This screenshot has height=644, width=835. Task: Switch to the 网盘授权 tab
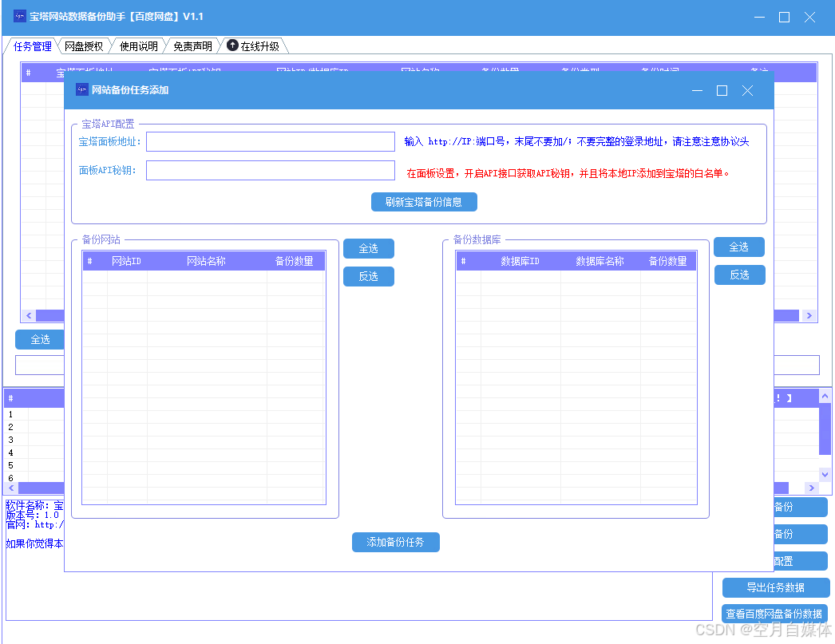point(84,46)
